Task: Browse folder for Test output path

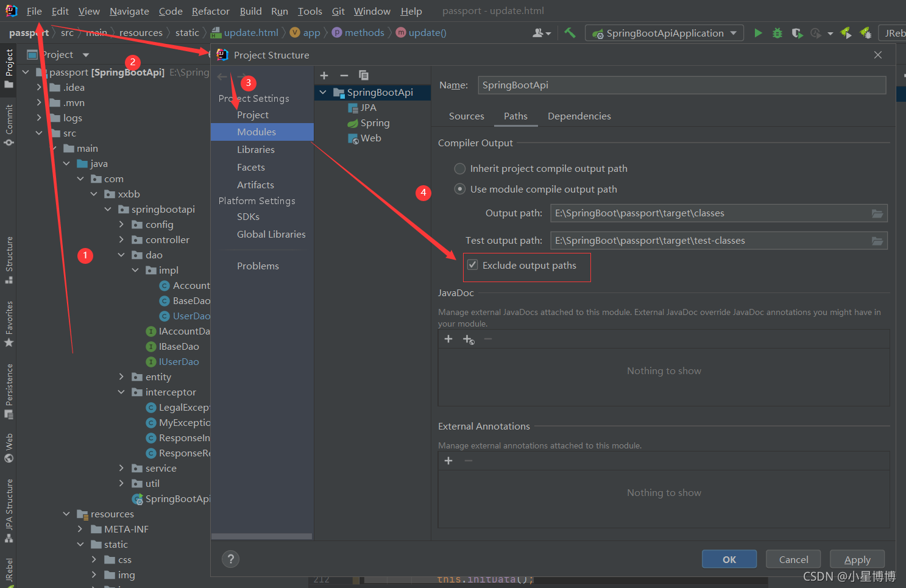Action: coord(877,241)
